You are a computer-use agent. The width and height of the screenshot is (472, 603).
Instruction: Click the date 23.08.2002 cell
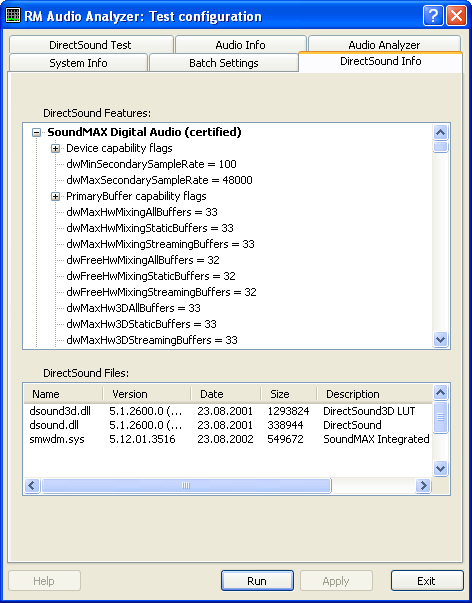click(x=225, y=439)
